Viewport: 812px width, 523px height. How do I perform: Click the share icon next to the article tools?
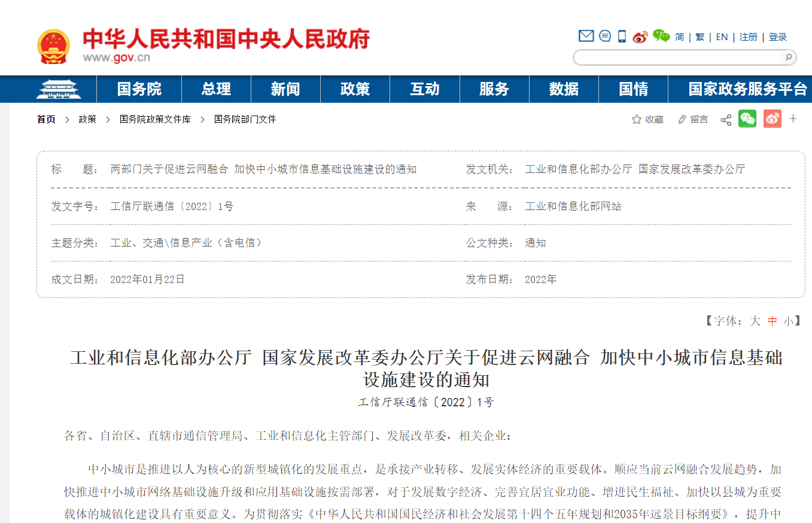(x=726, y=119)
